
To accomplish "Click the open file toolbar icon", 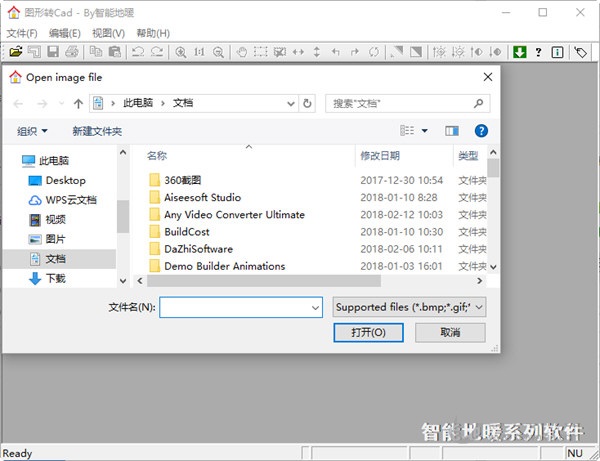I will point(16,51).
